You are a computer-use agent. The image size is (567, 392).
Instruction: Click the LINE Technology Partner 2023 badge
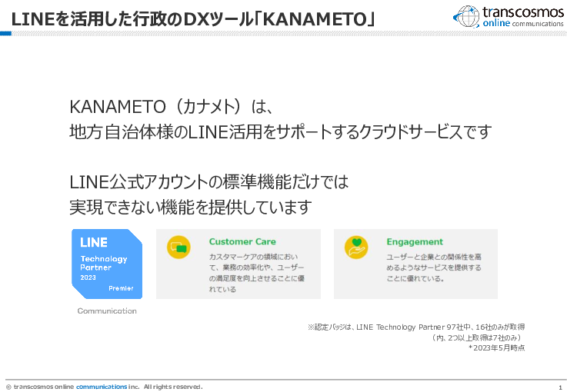(x=107, y=264)
